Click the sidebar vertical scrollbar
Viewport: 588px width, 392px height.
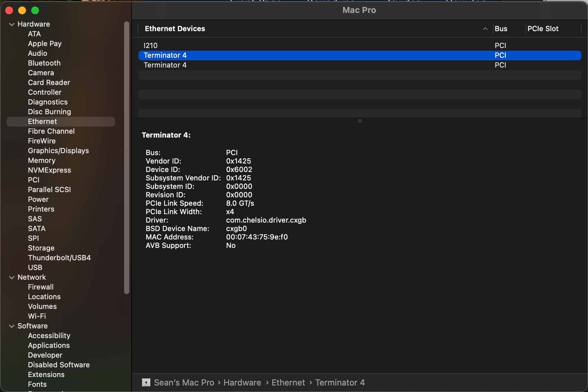(127, 158)
